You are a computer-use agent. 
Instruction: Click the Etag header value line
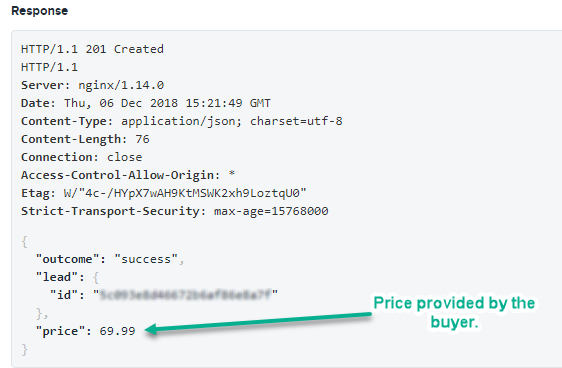point(164,193)
